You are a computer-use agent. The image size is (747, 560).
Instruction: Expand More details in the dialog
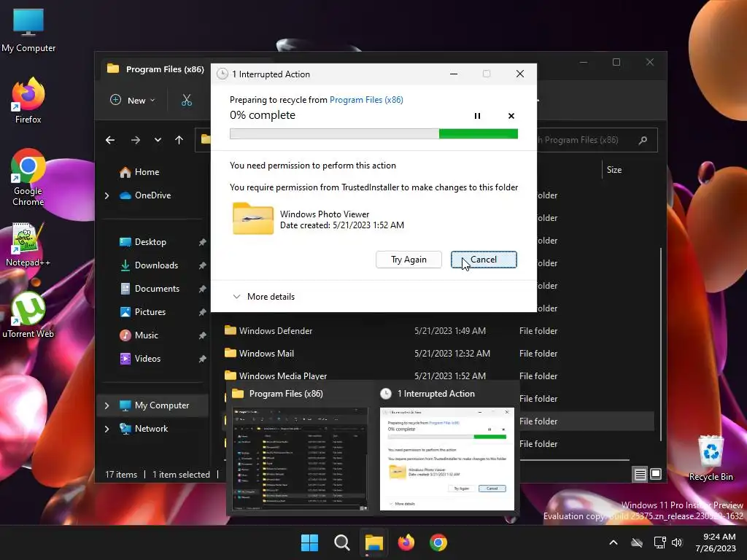click(263, 297)
